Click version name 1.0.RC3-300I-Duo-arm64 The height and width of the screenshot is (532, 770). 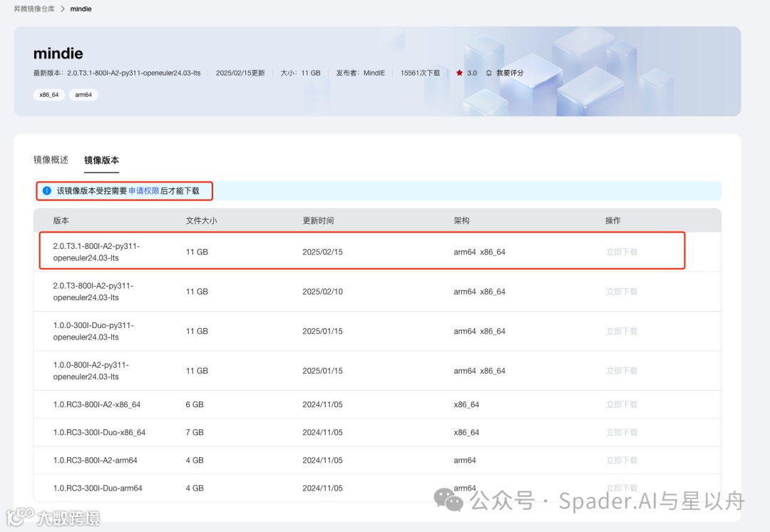[98, 488]
